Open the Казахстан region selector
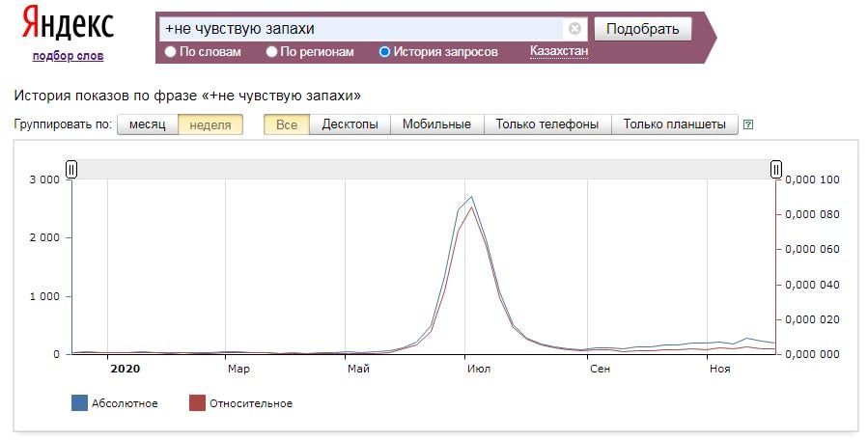 [559, 51]
